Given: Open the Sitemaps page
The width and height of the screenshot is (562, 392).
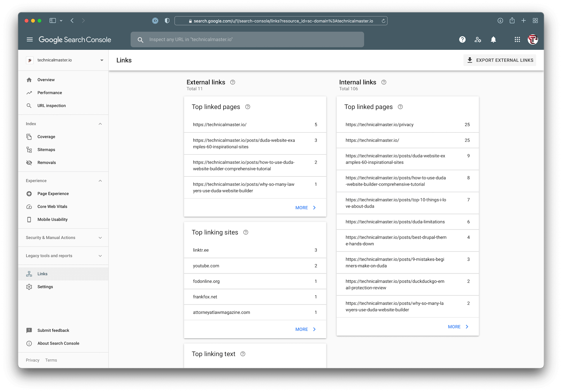Looking at the screenshot, I should click(x=46, y=150).
